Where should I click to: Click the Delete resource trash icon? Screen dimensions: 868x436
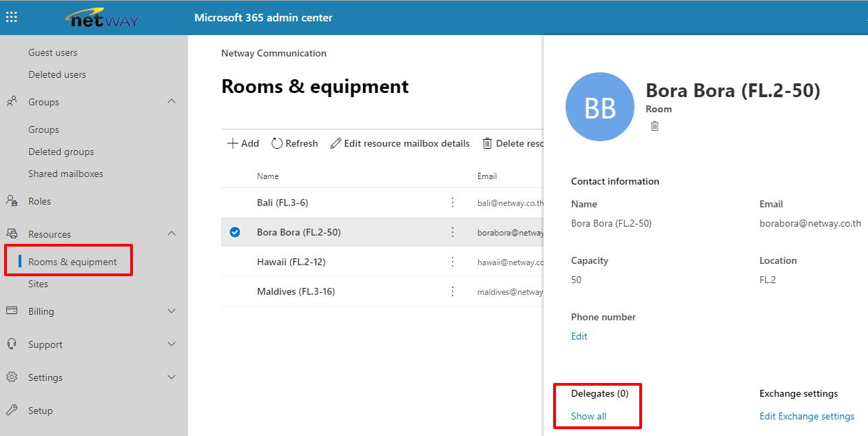pos(487,143)
